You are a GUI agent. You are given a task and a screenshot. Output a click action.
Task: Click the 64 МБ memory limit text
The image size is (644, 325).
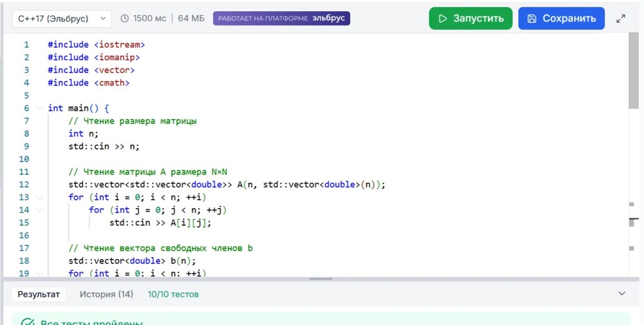point(191,18)
